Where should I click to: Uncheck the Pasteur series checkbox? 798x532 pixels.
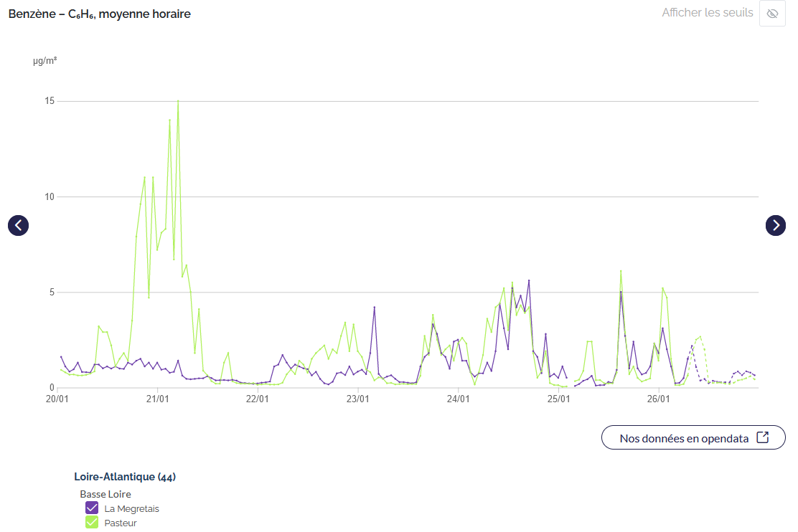pyautogui.click(x=92, y=523)
